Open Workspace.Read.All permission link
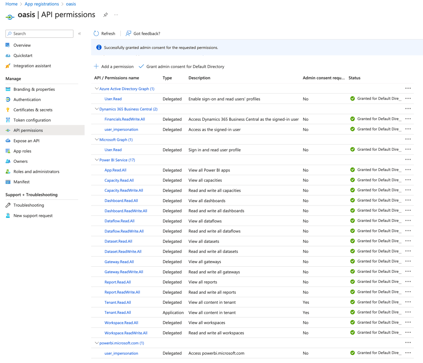423x363 pixels. click(x=121, y=323)
